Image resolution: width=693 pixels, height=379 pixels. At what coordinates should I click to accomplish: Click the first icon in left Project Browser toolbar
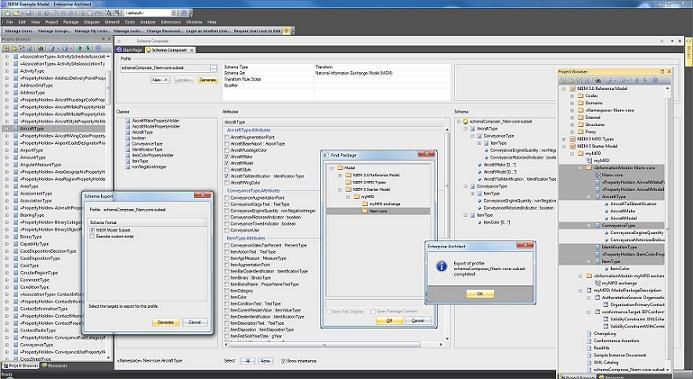tap(6, 48)
